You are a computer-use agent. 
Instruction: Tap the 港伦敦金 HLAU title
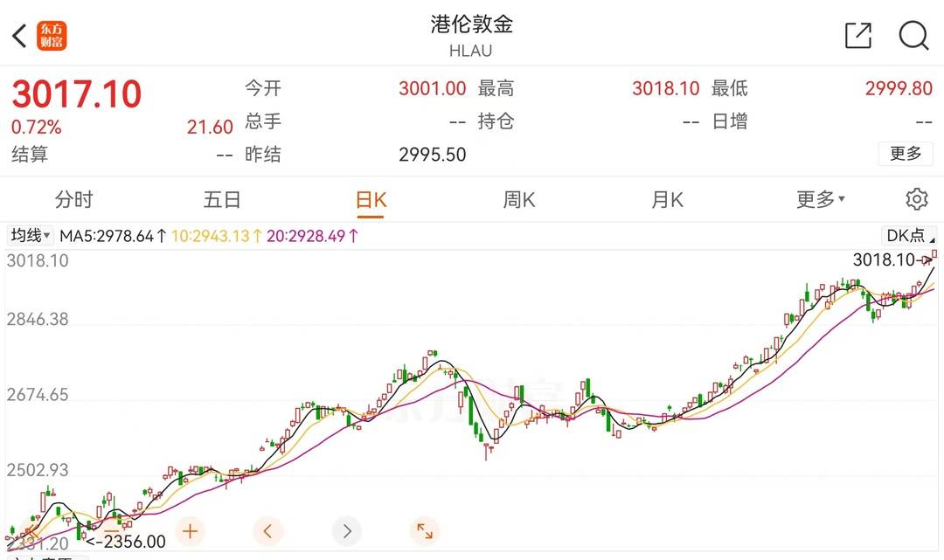(471, 35)
